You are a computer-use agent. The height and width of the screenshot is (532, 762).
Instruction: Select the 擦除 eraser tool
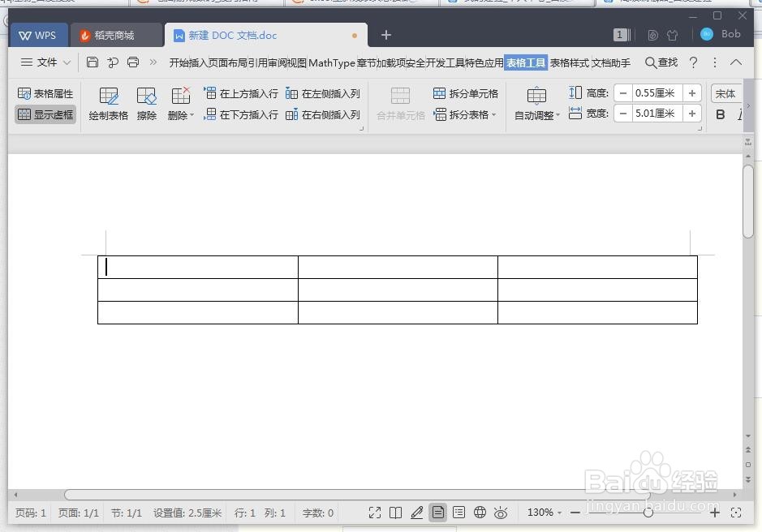click(x=146, y=104)
